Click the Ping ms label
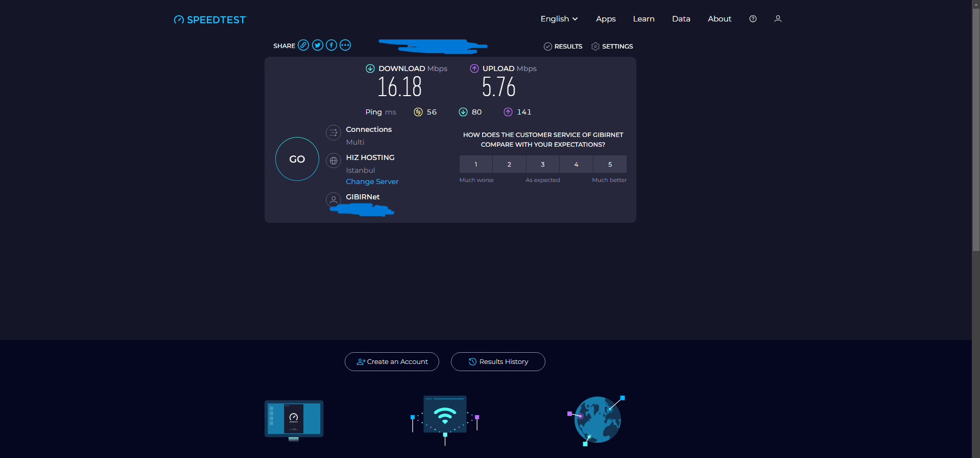This screenshot has height=458, width=980. 380,112
